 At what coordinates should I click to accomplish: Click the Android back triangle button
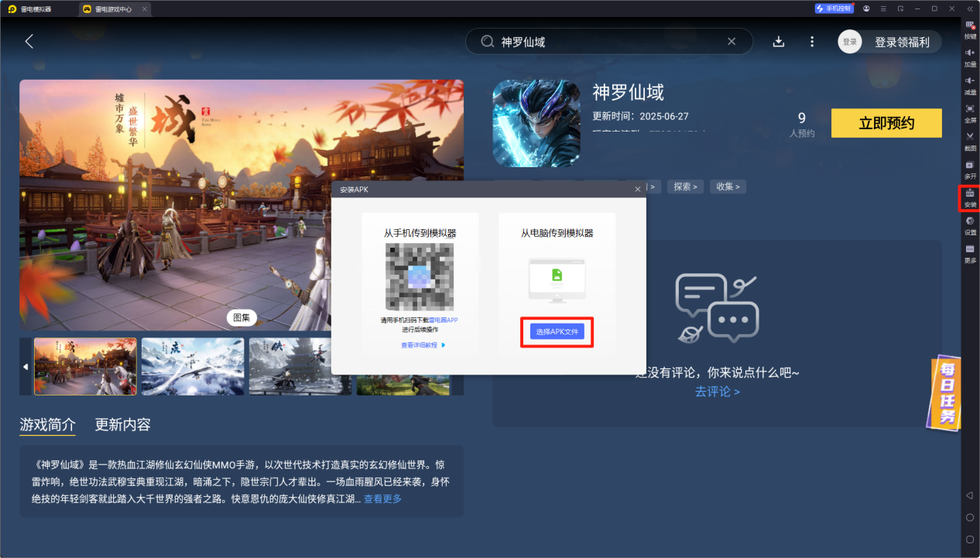click(x=970, y=495)
